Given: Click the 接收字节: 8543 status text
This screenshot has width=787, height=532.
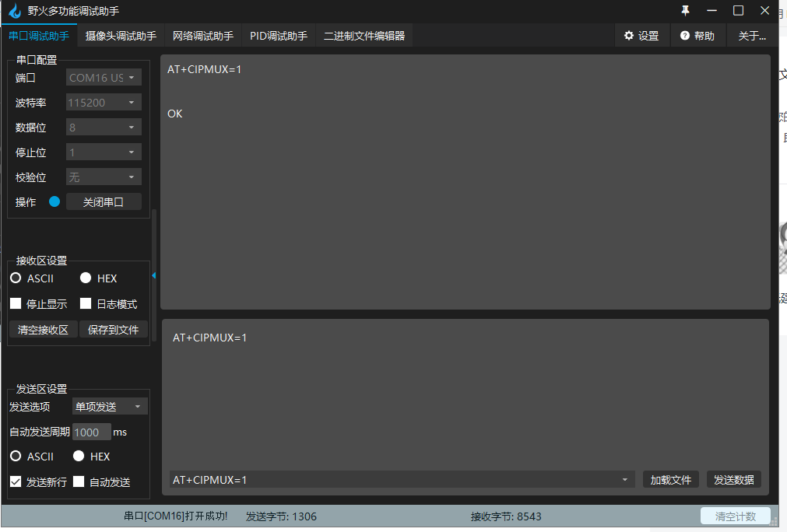Looking at the screenshot, I should (506, 516).
